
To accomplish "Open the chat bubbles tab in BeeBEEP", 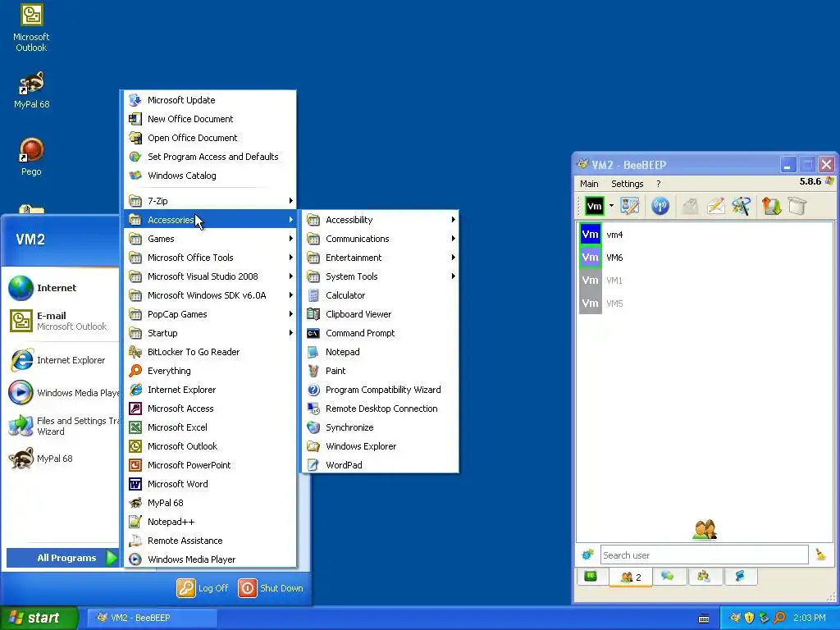I will [x=668, y=577].
